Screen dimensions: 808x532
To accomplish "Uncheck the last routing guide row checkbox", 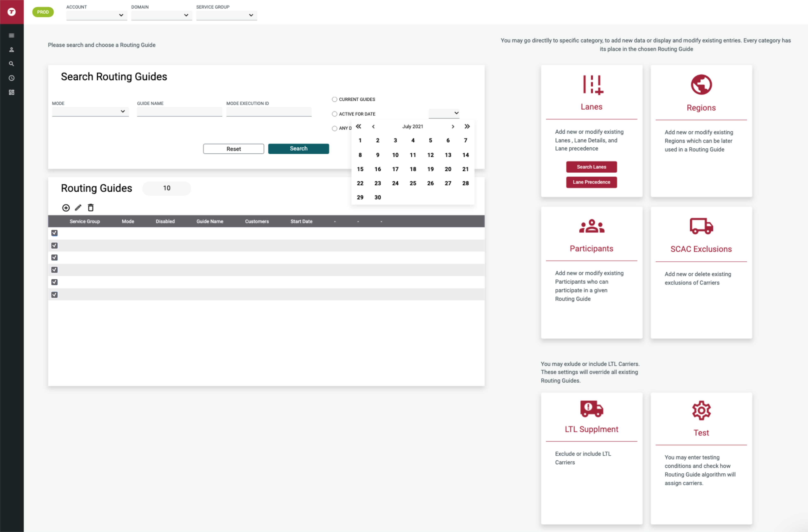I will tap(54, 295).
